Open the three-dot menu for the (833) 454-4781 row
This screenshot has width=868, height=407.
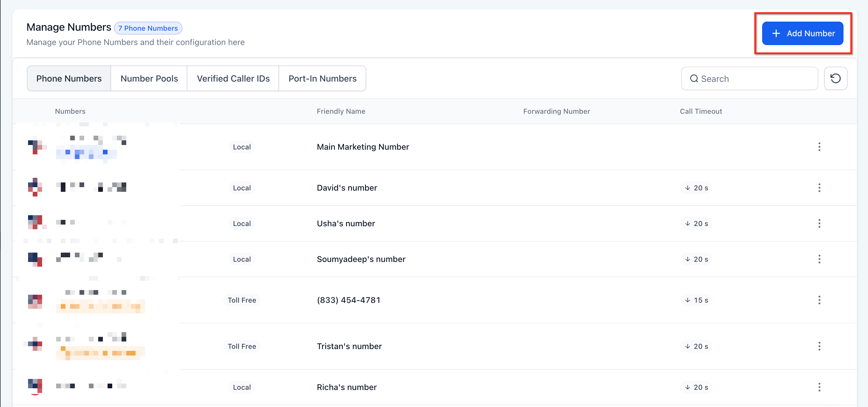(x=819, y=300)
